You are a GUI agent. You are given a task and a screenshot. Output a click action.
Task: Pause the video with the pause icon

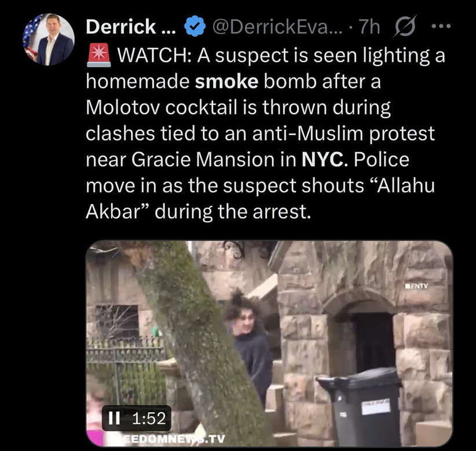114,418
